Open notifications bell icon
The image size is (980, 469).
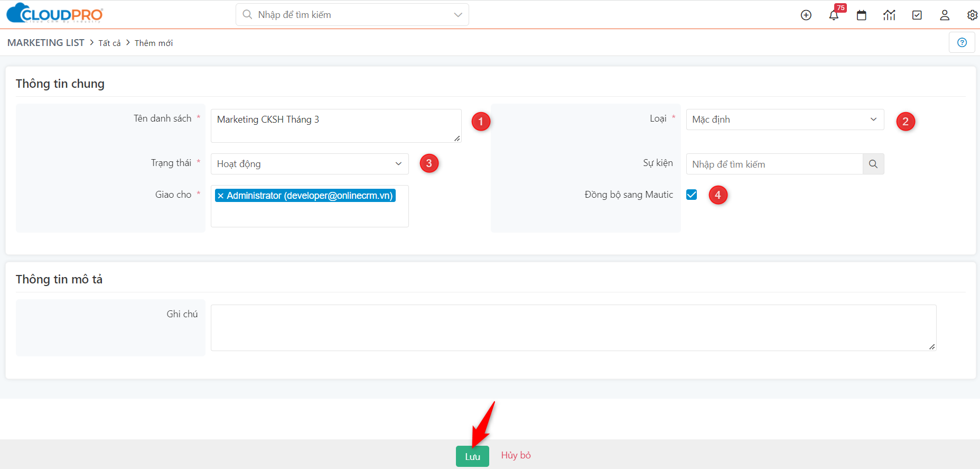coord(834,15)
